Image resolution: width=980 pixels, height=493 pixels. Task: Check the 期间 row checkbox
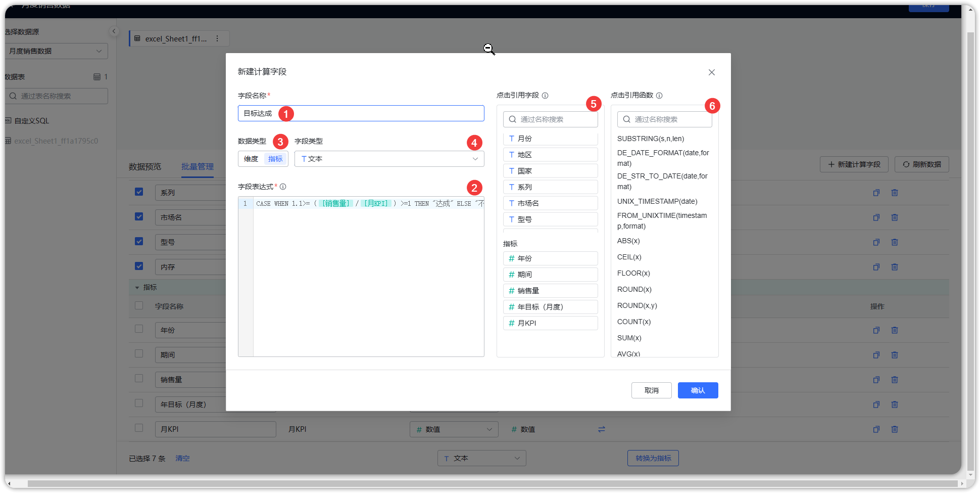[x=139, y=353]
